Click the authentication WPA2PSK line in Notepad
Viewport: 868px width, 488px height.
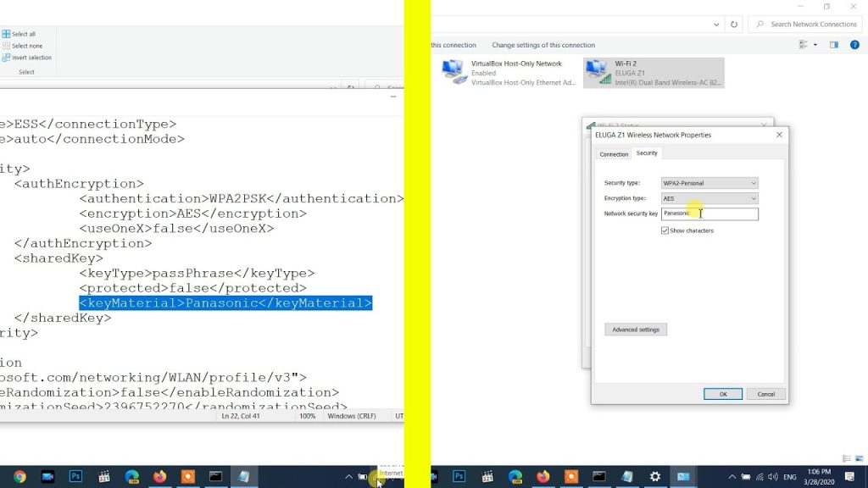(x=242, y=198)
